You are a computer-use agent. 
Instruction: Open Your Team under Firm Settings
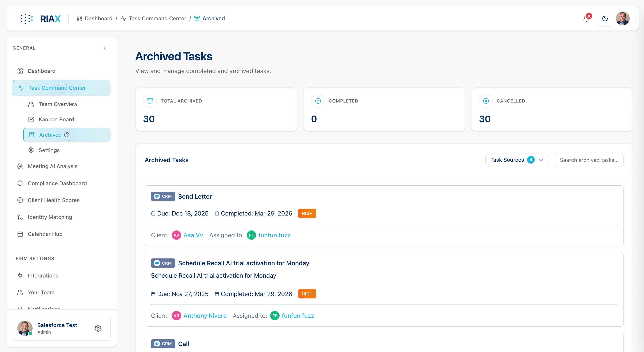pos(61,292)
